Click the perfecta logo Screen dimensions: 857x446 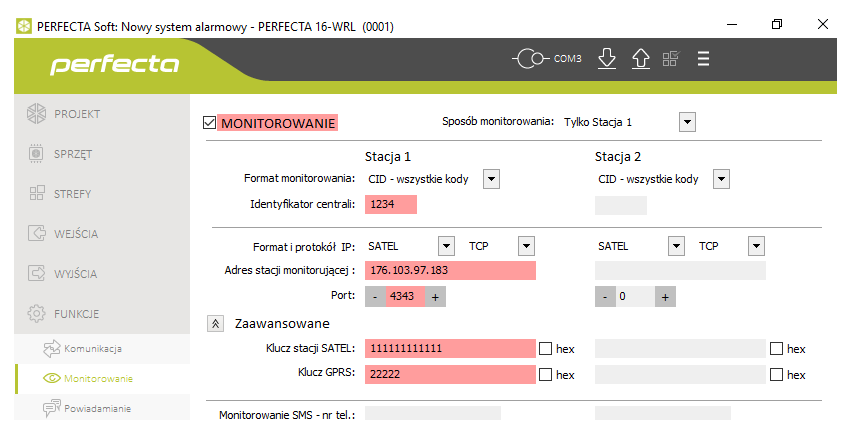coord(115,64)
